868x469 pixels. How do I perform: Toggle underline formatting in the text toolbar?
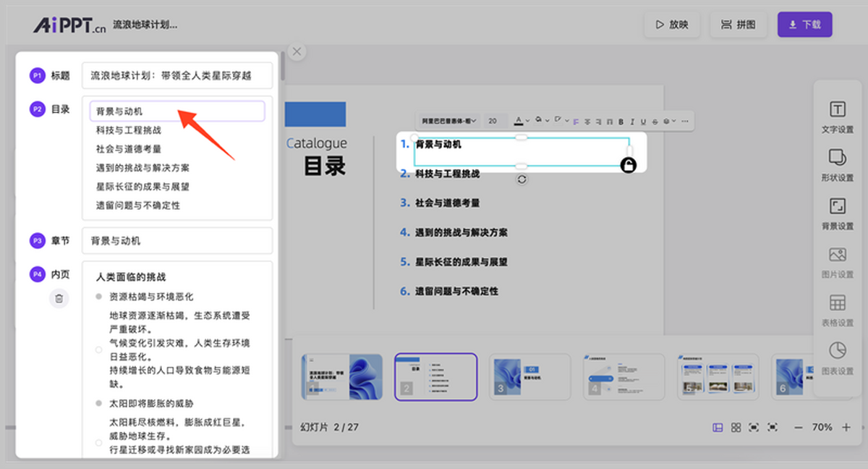643,121
